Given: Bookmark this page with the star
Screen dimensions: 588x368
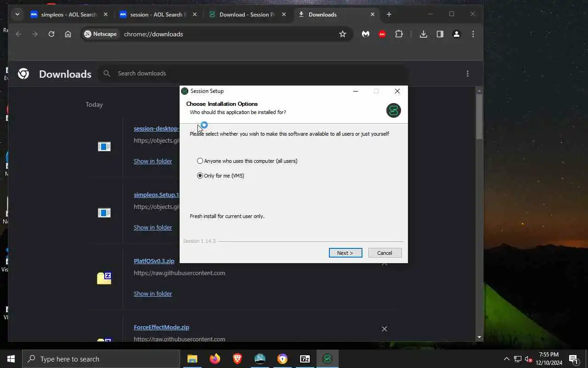Looking at the screenshot, I should point(343,34).
